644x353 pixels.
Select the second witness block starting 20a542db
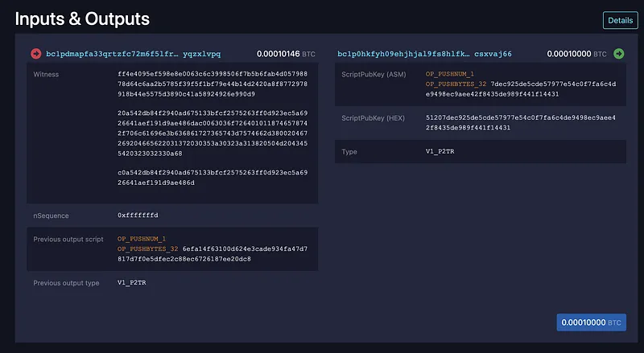(x=212, y=138)
